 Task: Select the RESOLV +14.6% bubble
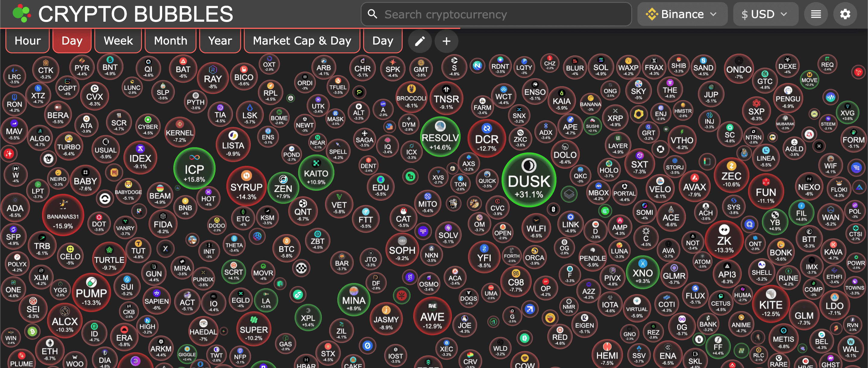(x=440, y=137)
